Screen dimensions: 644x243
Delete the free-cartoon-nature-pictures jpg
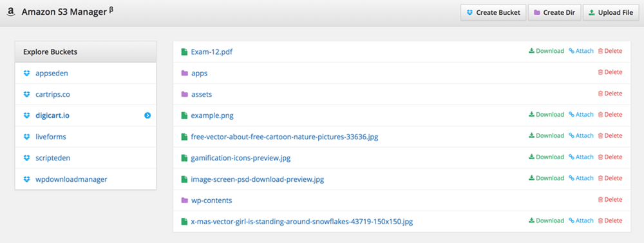point(610,136)
